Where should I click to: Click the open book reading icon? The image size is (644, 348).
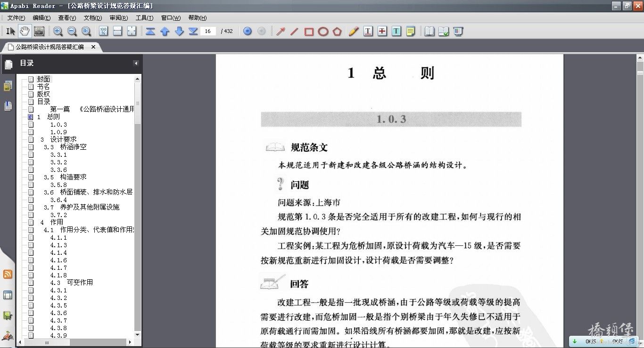[x=429, y=31]
